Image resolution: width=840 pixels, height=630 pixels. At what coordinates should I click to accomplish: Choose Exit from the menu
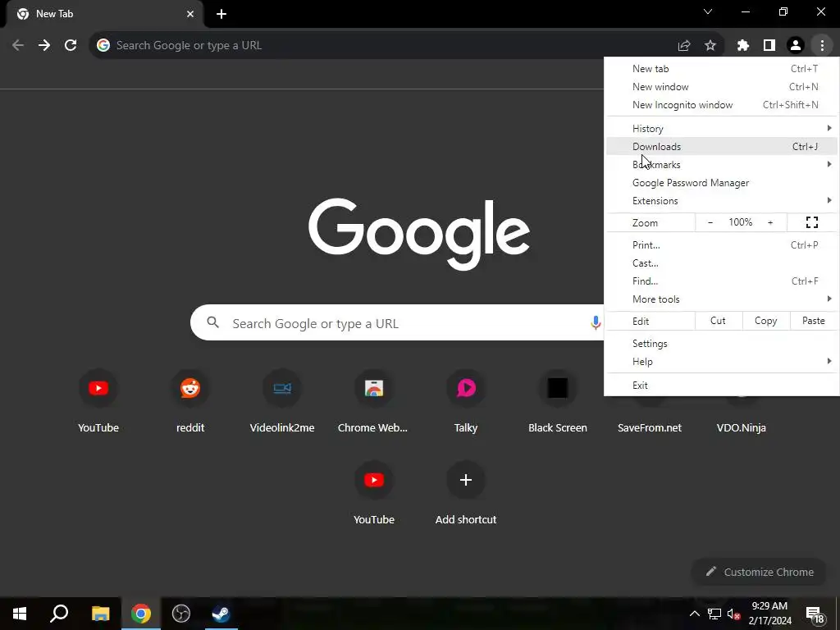(722, 386)
